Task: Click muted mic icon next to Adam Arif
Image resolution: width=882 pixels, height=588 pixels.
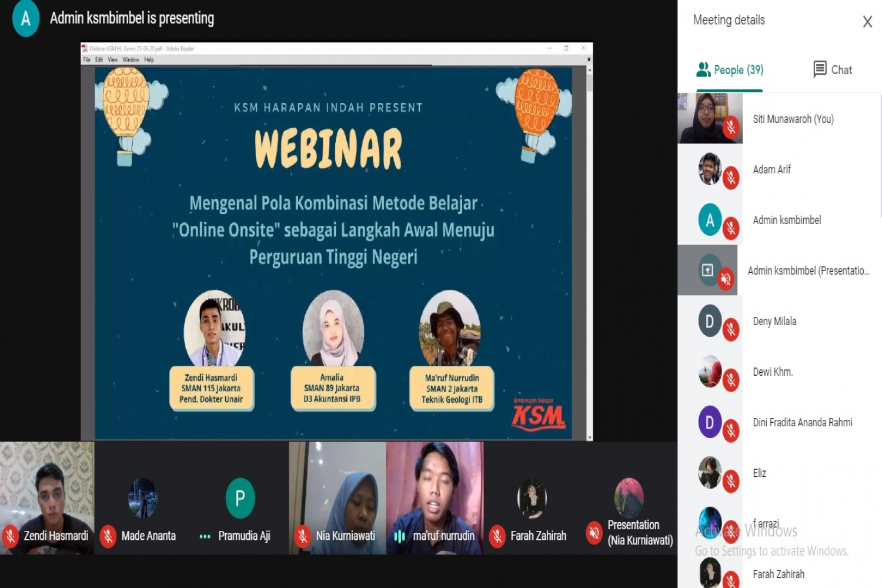Action: click(x=731, y=178)
